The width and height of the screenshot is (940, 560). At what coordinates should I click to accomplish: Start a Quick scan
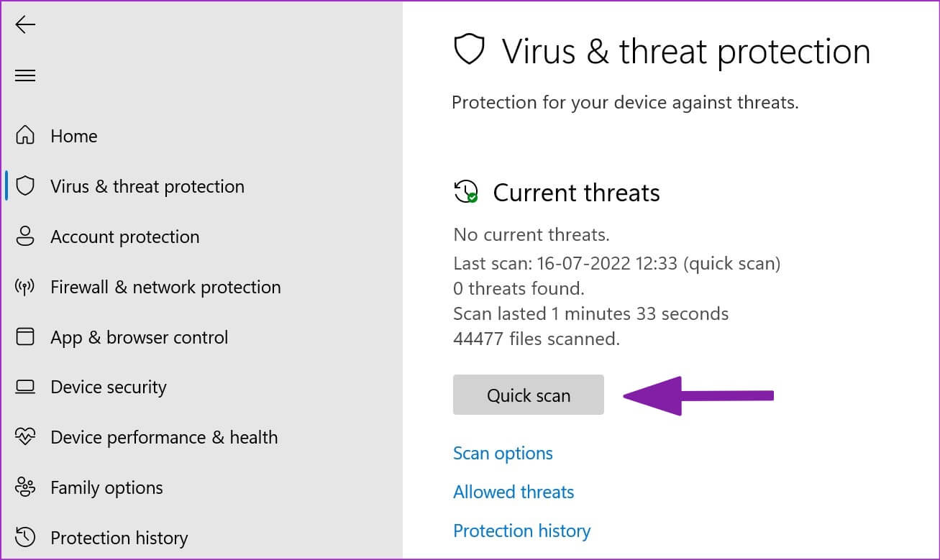click(529, 395)
